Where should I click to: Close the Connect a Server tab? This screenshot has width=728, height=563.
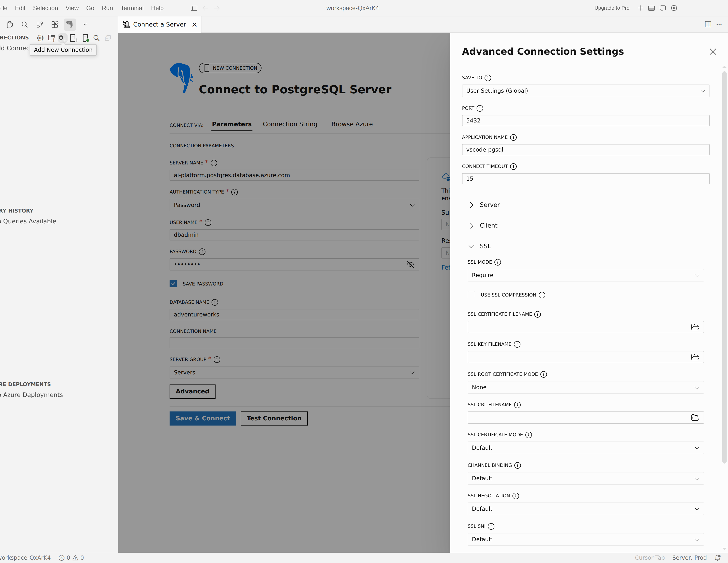[x=194, y=25]
